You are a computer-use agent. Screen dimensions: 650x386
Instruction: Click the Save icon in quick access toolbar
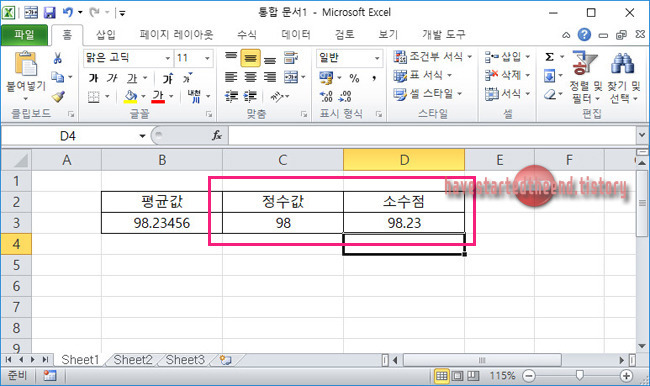49,13
